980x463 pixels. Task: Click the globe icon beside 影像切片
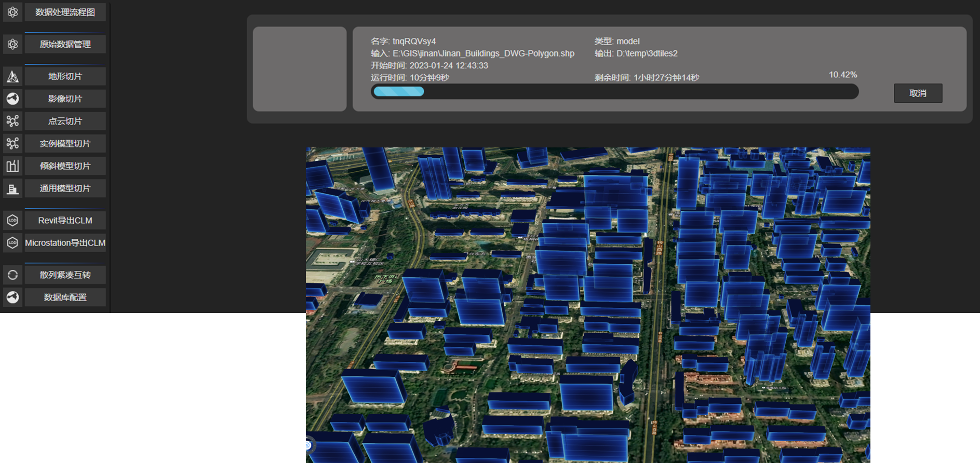12,99
